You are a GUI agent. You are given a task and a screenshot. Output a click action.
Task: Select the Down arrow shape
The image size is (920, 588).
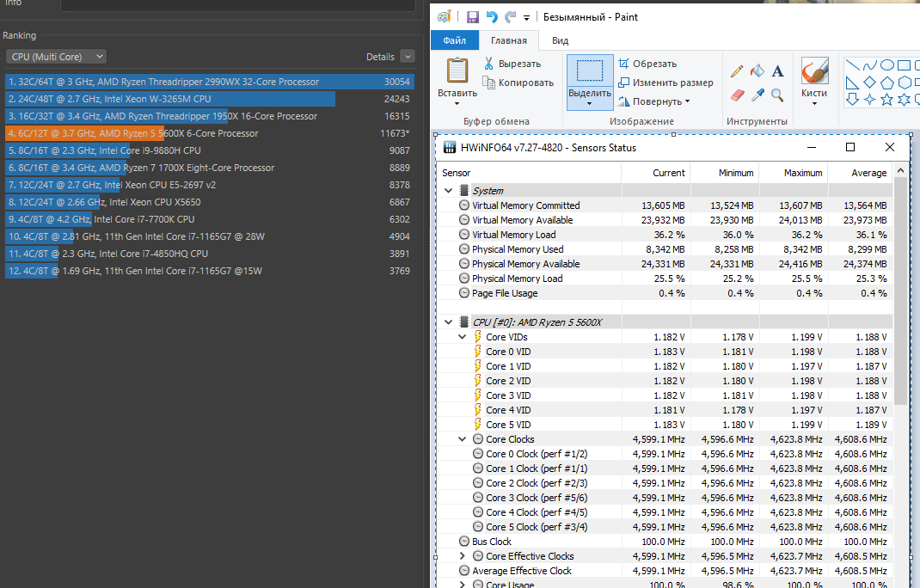coord(853,100)
